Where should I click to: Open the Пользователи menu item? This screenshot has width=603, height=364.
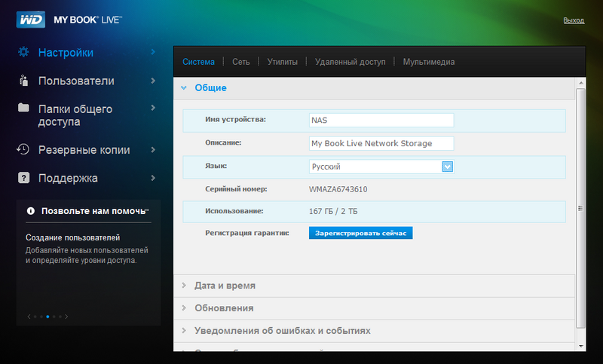(x=76, y=81)
